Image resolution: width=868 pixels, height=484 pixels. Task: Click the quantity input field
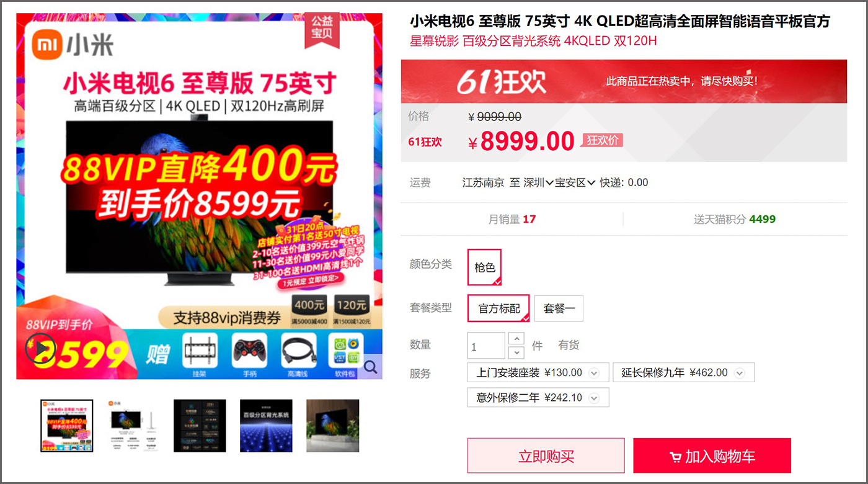(486, 346)
